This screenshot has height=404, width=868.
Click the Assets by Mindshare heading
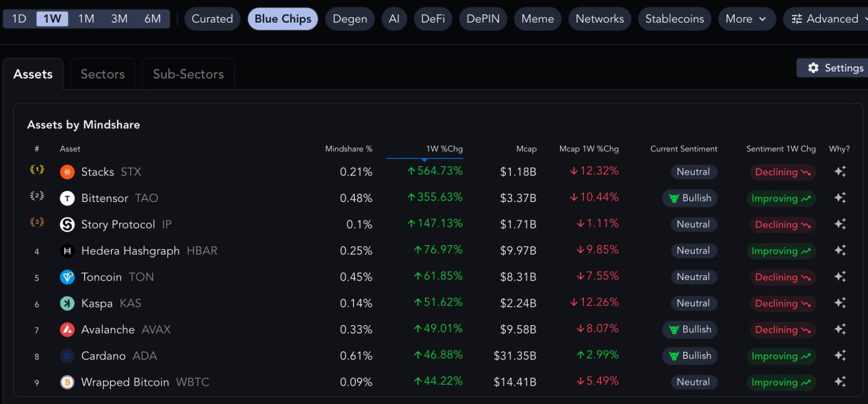pyautogui.click(x=84, y=125)
